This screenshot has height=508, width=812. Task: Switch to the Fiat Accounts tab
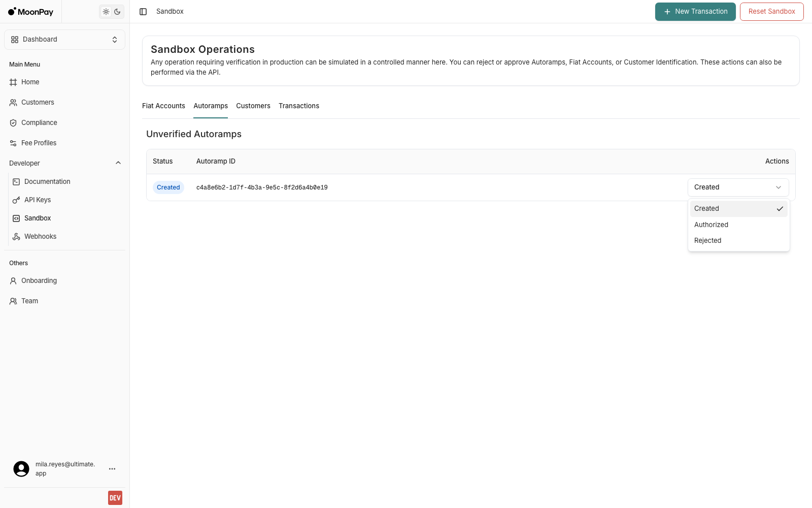click(x=163, y=106)
